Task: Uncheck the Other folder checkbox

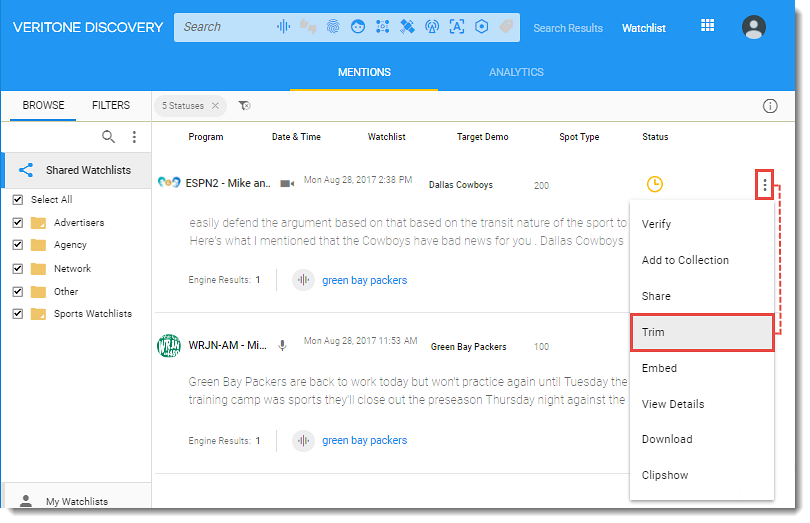Action: point(18,291)
